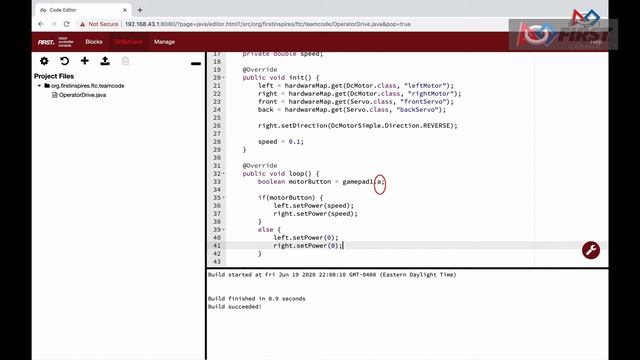Collapse the org.firstinspires.ftc.teamcode tree arrow
This screenshot has width=640, height=360.
39,86
